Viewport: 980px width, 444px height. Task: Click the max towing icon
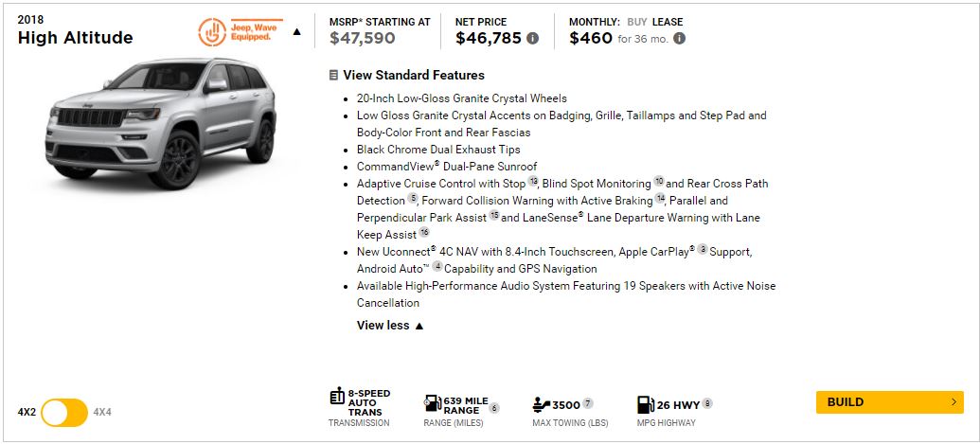point(542,404)
